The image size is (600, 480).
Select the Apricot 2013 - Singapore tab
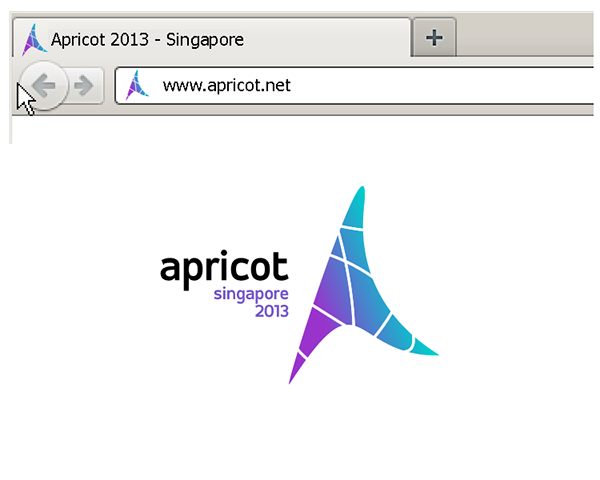click(212, 38)
